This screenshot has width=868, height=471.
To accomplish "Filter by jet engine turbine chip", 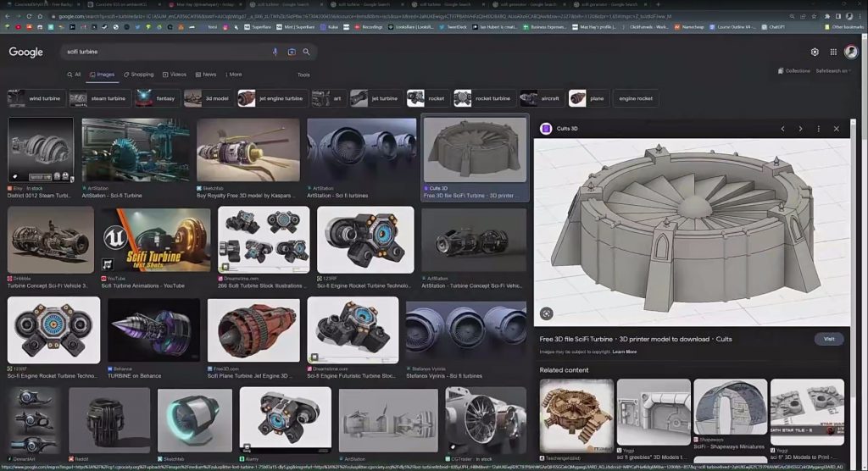I will (x=271, y=98).
